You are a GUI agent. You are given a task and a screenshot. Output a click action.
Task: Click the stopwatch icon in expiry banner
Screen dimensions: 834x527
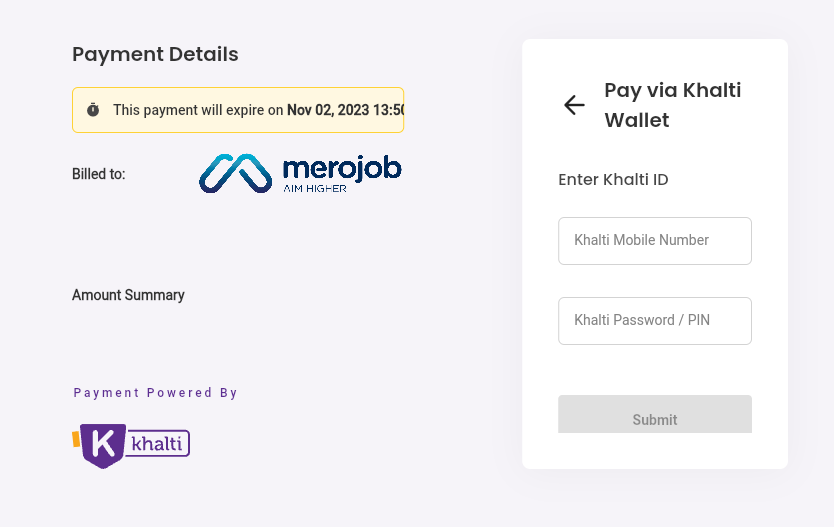(x=93, y=110)
